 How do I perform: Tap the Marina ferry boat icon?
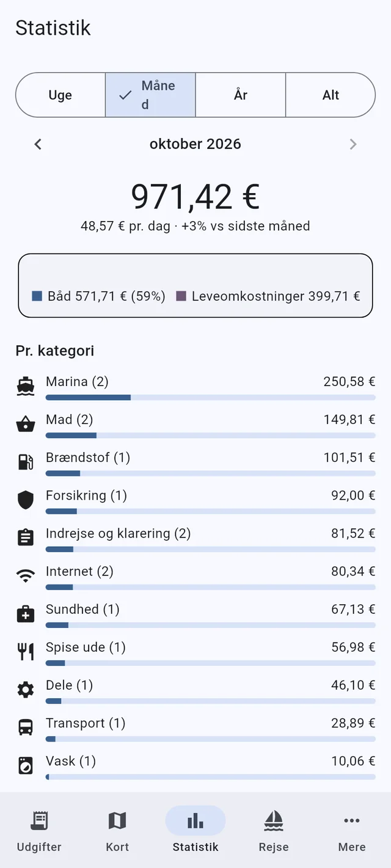tap(26, 387)
